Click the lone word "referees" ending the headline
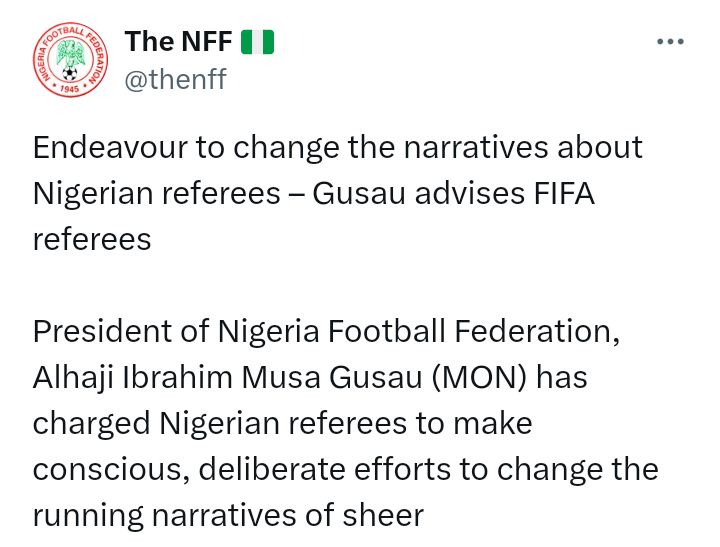720x547 pixels. tap(92, 239)
